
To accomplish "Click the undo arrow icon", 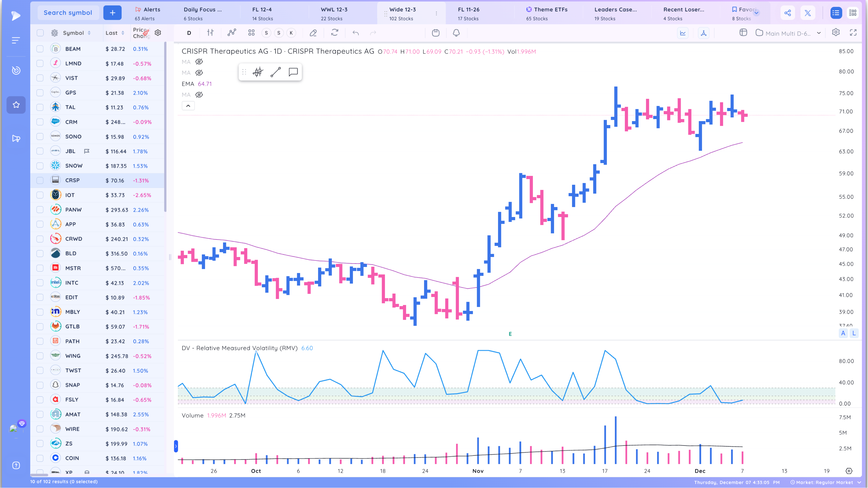I will [355, 33].
